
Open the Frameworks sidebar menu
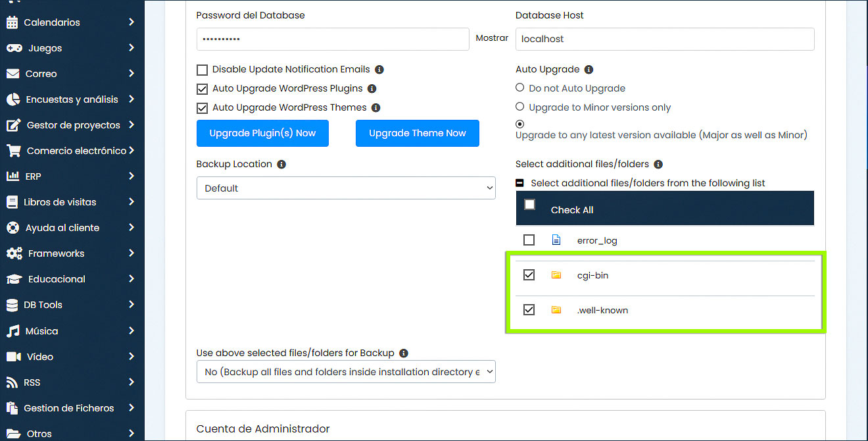(x=57, y=253)
